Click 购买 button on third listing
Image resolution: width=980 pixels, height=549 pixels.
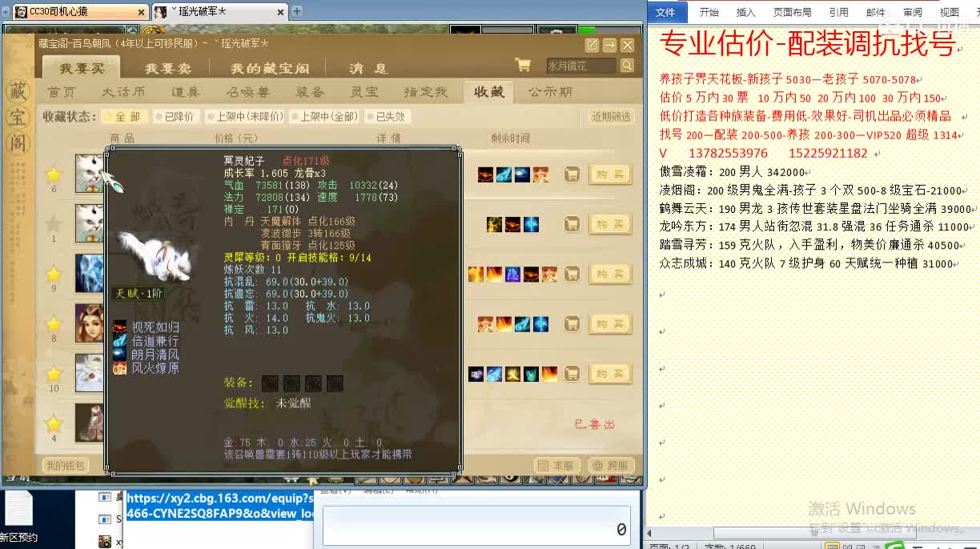tap(610, 274)
